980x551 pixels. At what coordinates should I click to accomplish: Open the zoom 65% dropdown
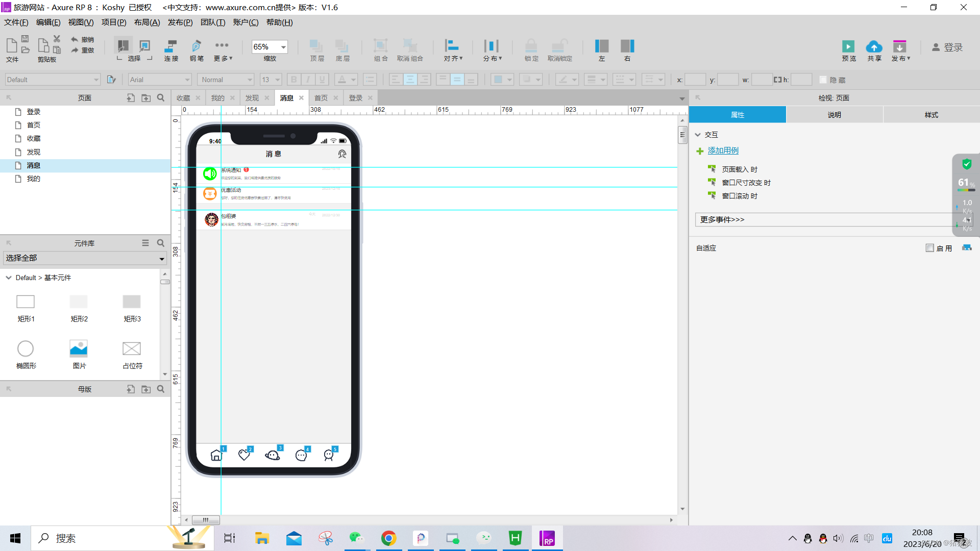tap(283, 47)
